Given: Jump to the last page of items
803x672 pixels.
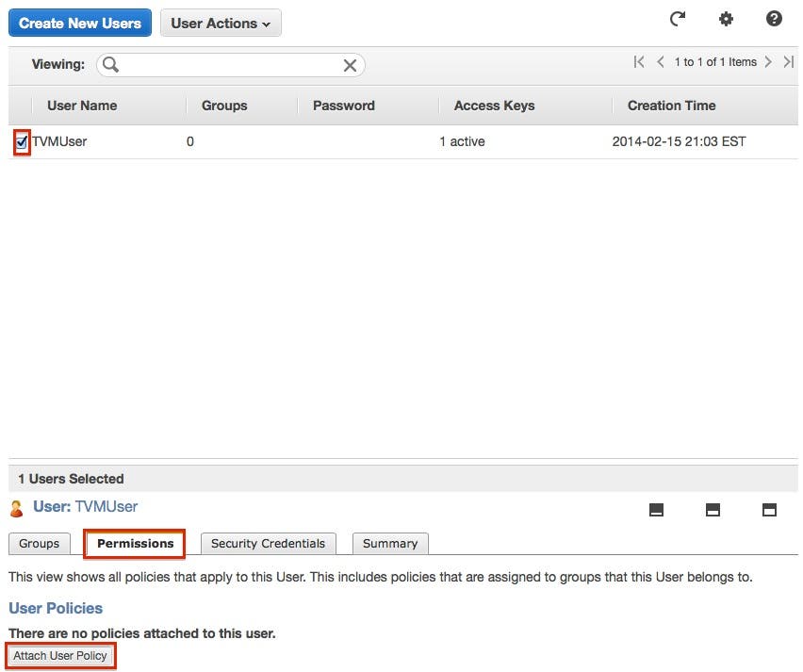Looking at the screenshot, I should point(789,62).
